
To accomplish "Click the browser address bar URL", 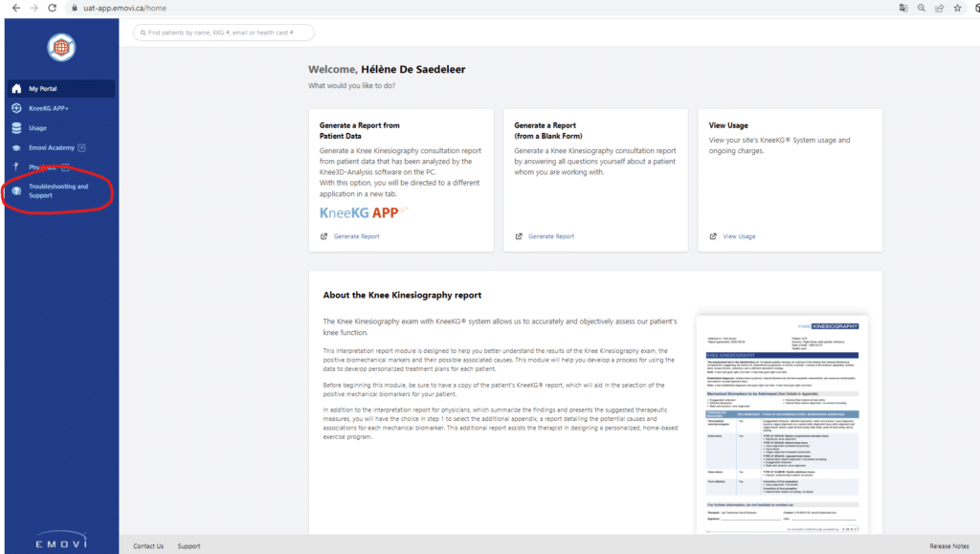I will (x=125, y=8).
